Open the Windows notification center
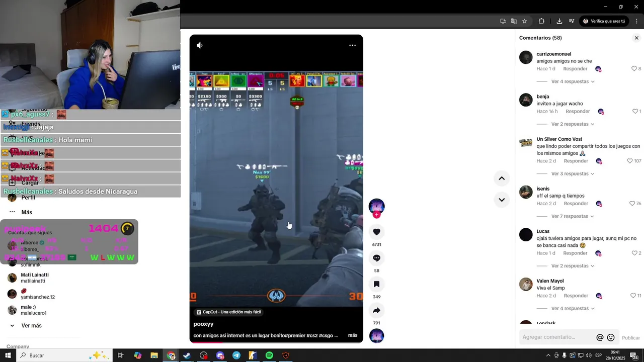This screenshot has width=644, height=362. pyautogui.click(x=634, y=355)
